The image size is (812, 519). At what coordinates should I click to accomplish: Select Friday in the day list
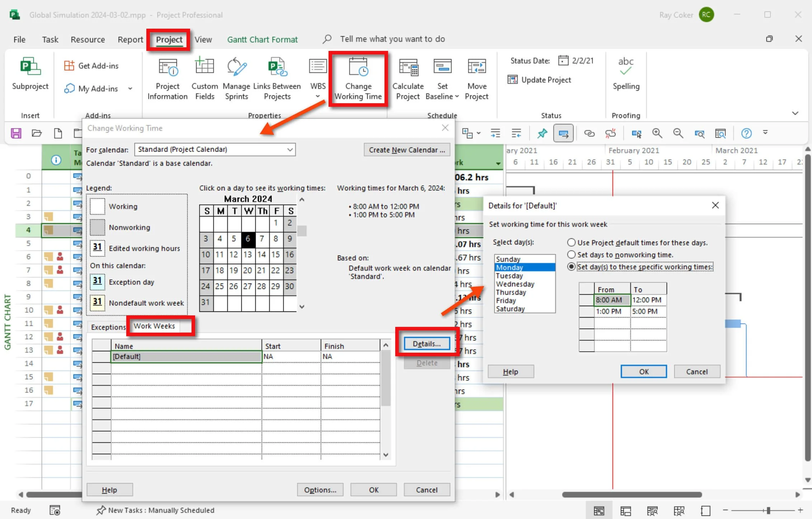coord(525,300)
